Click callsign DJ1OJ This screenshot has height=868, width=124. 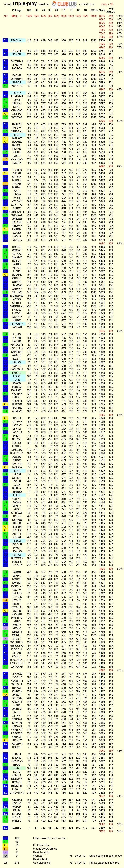tap(16, 754)
